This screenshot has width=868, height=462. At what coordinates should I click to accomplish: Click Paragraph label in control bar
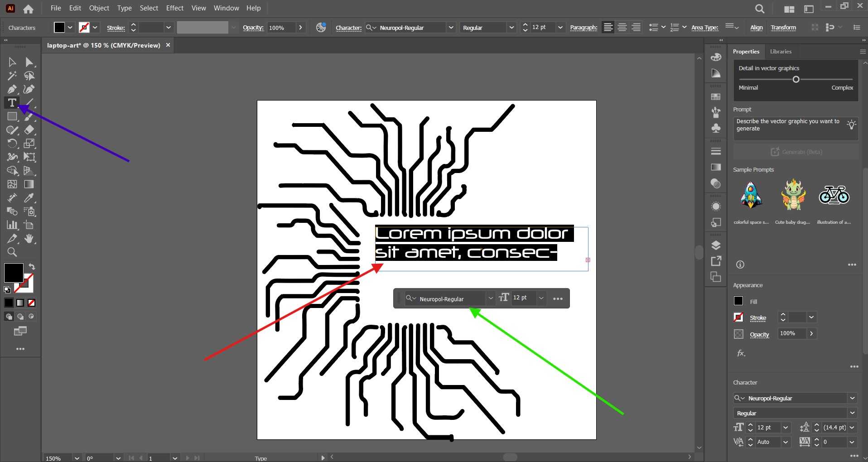point(583,28)
